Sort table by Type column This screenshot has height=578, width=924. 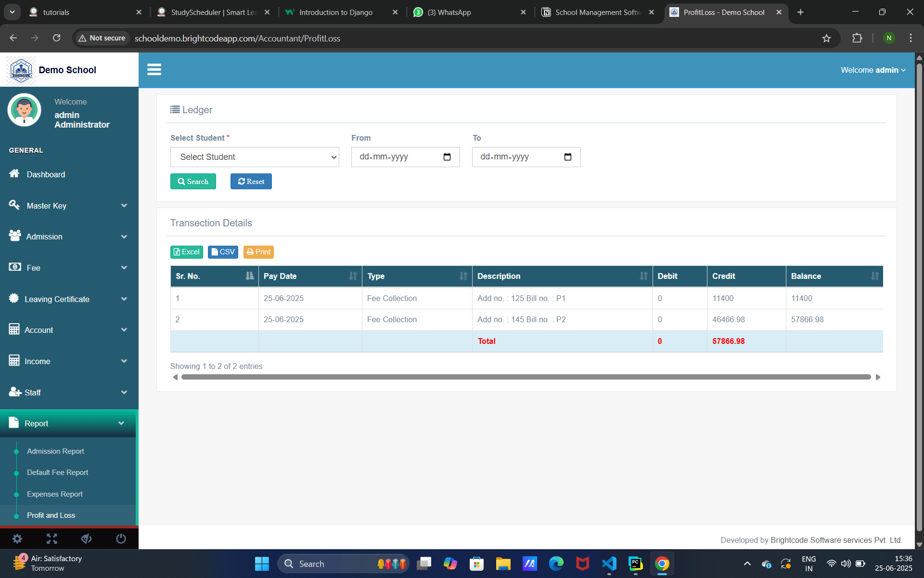tap(417, 276)
